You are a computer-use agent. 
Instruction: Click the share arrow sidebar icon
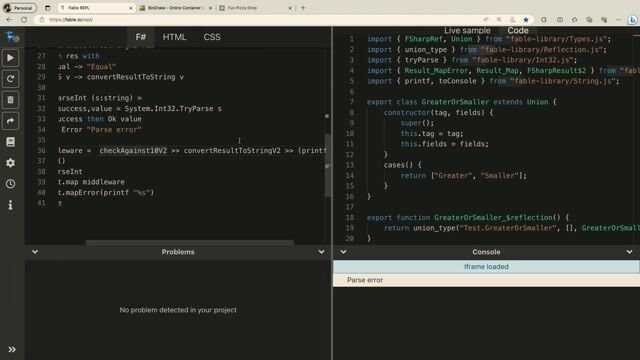pos(11,121)
